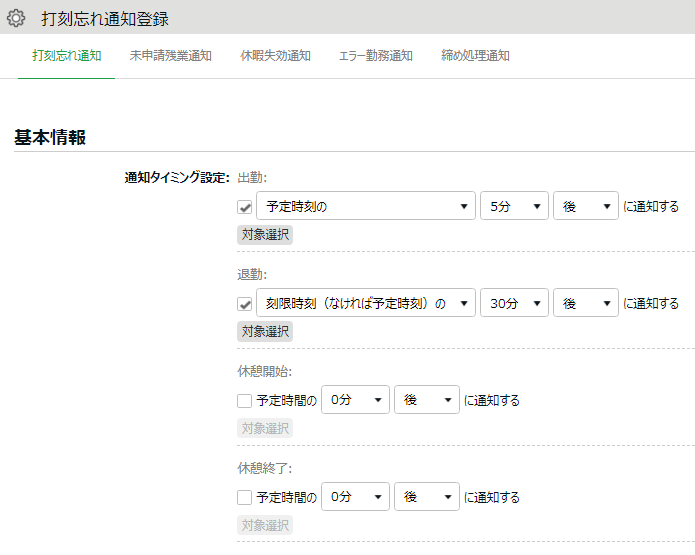This screenshot has width=695, height=555.
Task: Open the 休暇失効通知 tab
Action: click(x=275, y=56)
